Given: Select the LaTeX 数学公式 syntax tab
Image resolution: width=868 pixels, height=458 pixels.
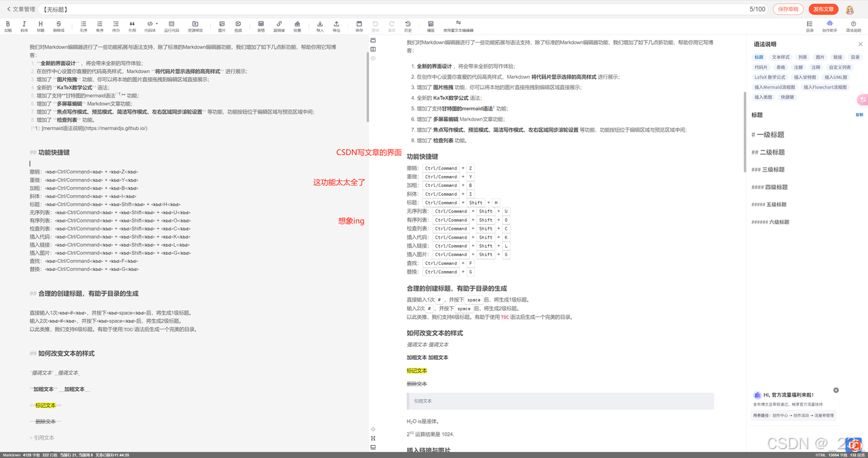Looking at the screenshot, I should tap(770, 77).
